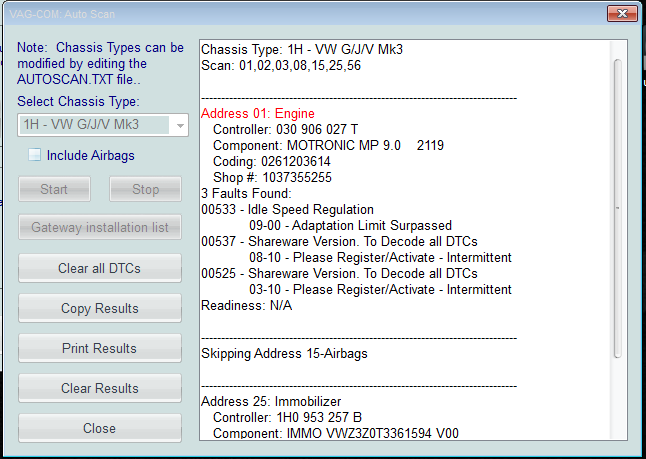Click the Skipping Address 15-Airbags line

tap(290, 354)
